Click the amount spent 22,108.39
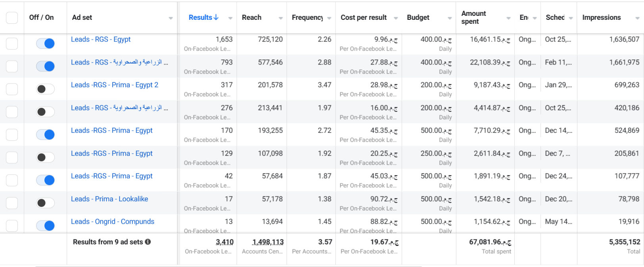The width and height of the screenshot is (644, 267). pyautogui.click(x=490, y=62)
